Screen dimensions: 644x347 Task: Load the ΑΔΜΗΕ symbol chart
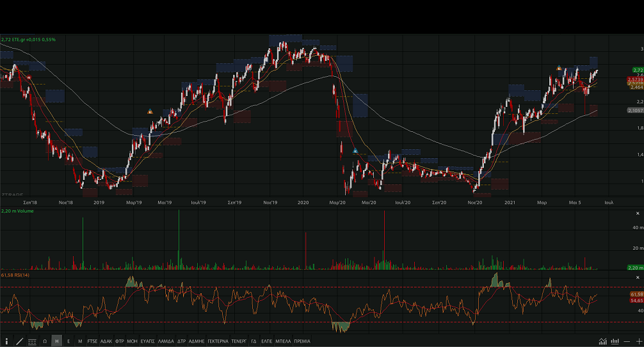pos(195,342)
